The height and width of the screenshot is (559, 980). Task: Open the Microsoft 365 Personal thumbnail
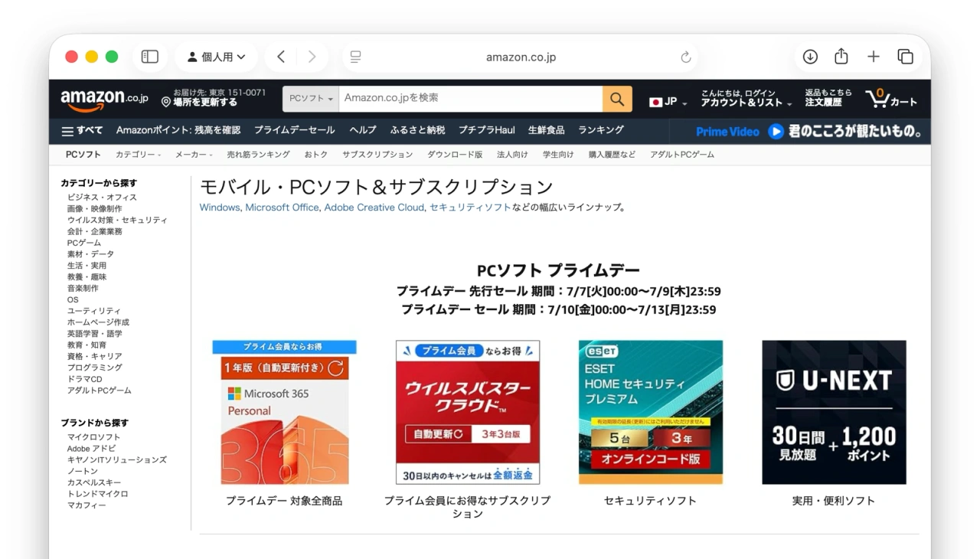click(284, 412)
